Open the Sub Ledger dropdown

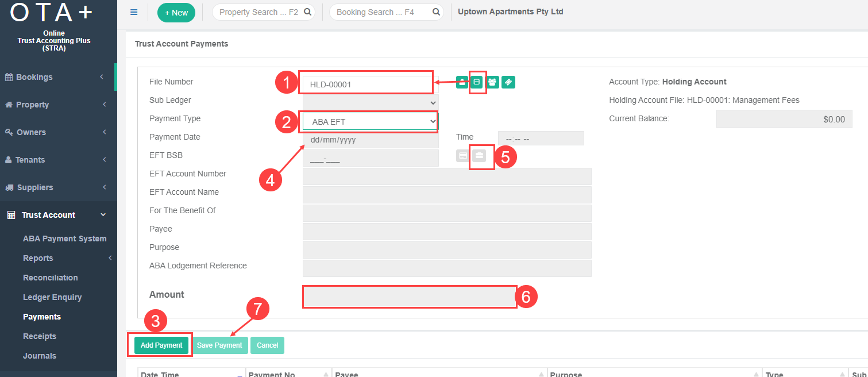click(x=370, y=102)
